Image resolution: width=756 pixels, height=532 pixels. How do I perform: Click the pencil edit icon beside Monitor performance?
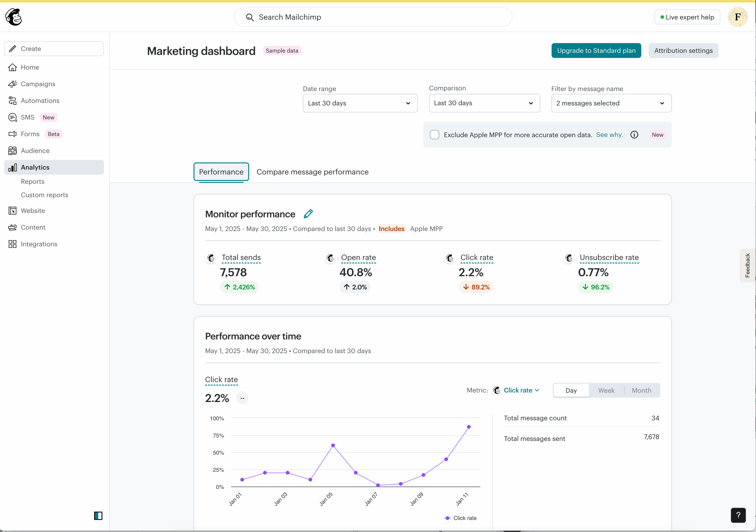click(x=308, y=214)
